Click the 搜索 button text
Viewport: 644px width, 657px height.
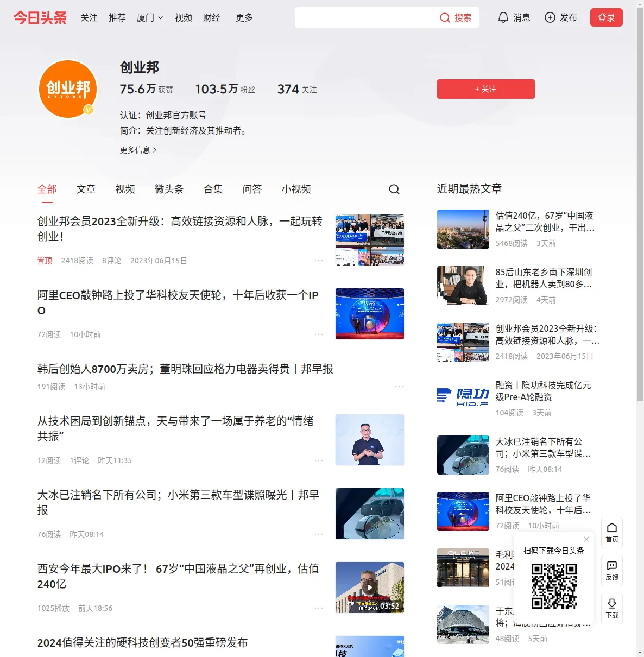pos(463,17)
